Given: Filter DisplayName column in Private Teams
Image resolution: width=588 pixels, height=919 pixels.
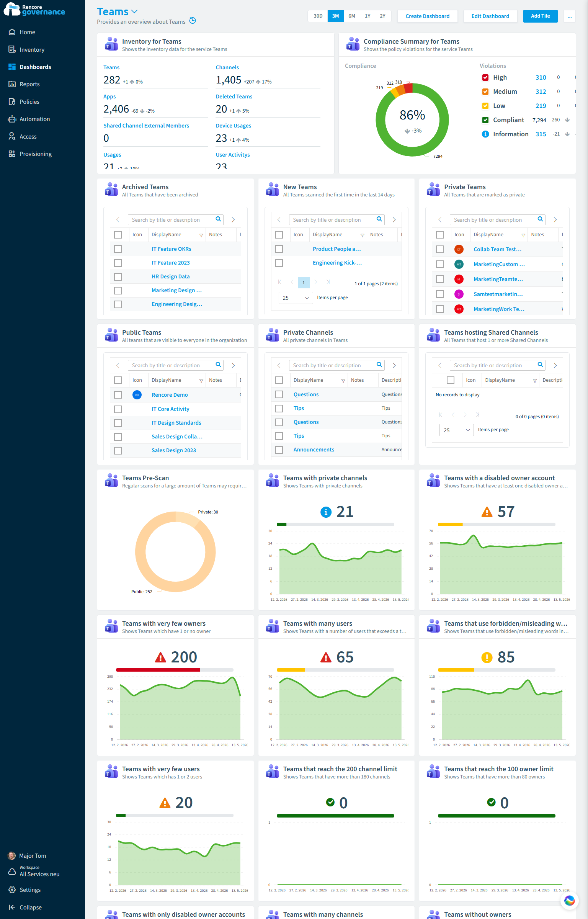Looking at the screenshot, I should (523, 235).
